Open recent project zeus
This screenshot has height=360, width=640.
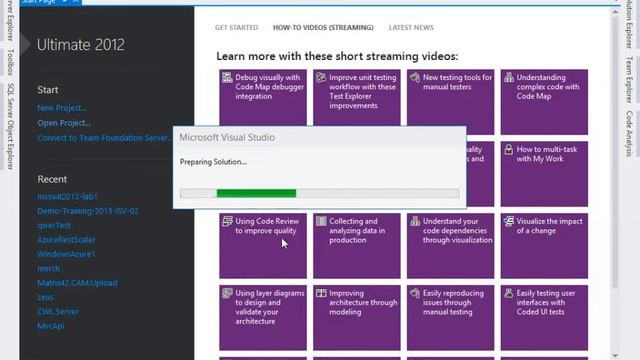point(45,298)
